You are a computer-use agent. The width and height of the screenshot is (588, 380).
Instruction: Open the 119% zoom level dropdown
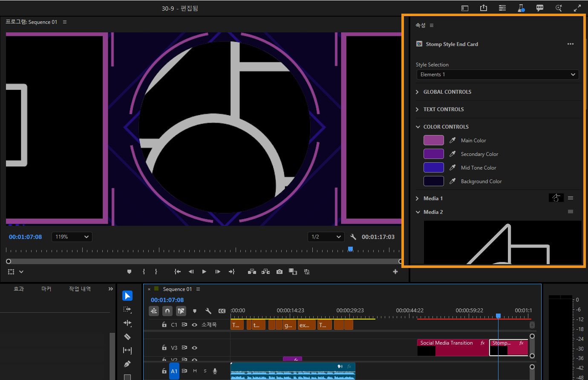[72, 237]
